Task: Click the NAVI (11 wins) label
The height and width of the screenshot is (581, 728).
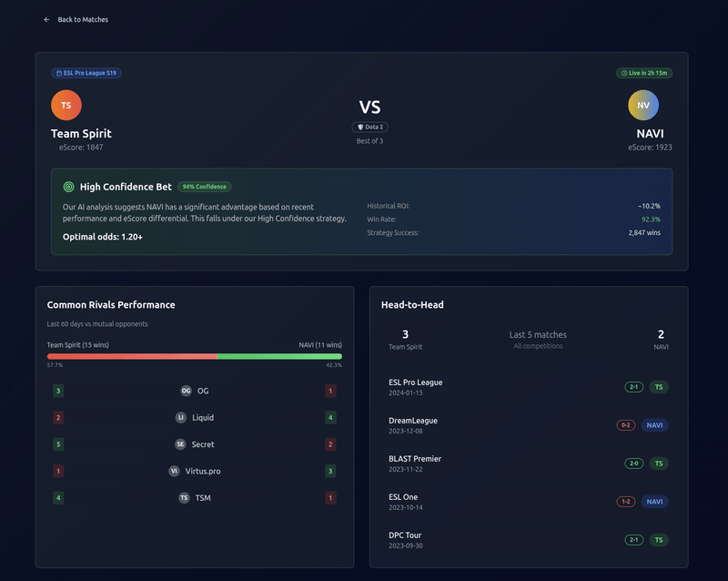Action: 320,345
